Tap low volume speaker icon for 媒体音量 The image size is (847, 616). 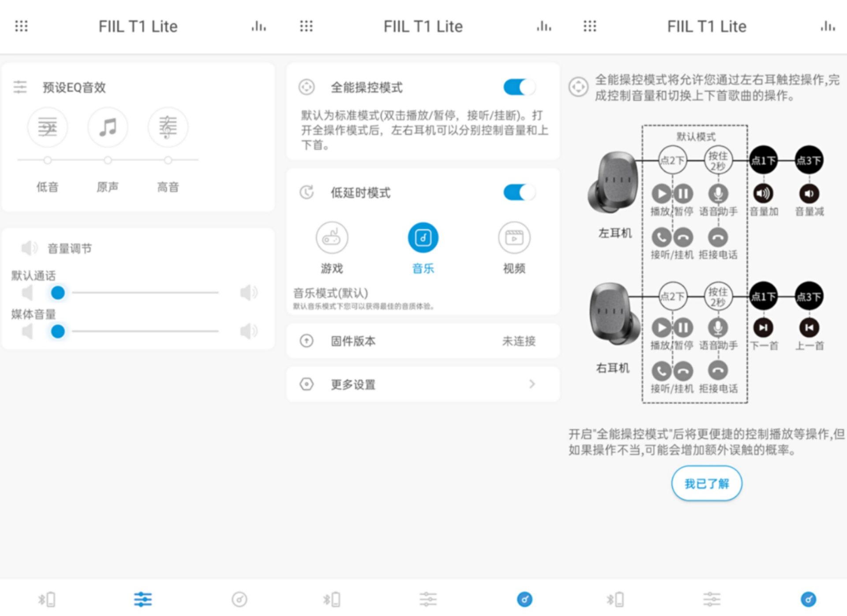pos(27,331)
